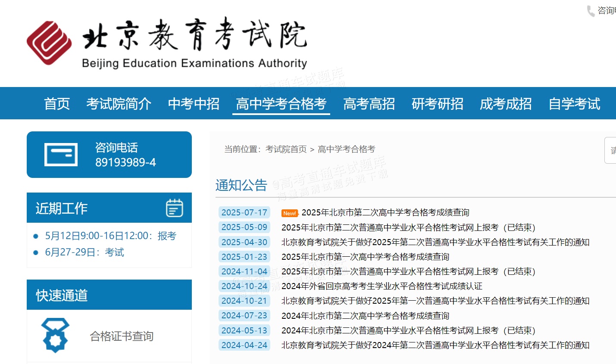Open the 考试院简介 navigation item

pos(119,104)
